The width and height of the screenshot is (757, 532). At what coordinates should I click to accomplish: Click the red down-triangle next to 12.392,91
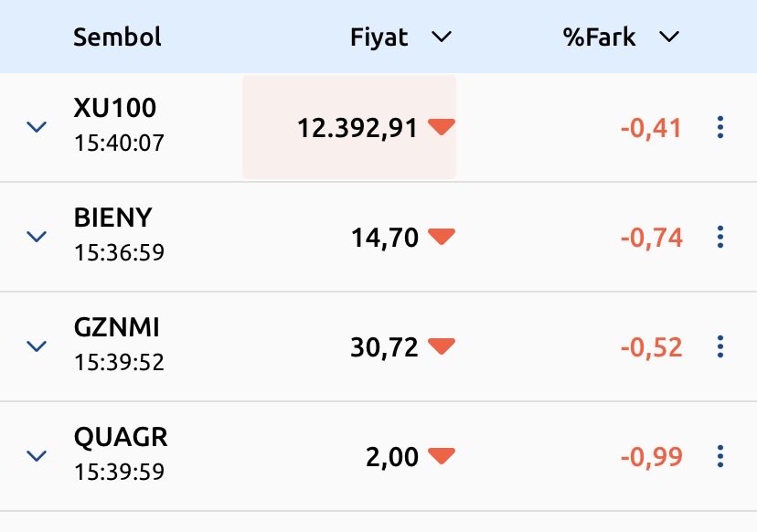click(442, 127)
